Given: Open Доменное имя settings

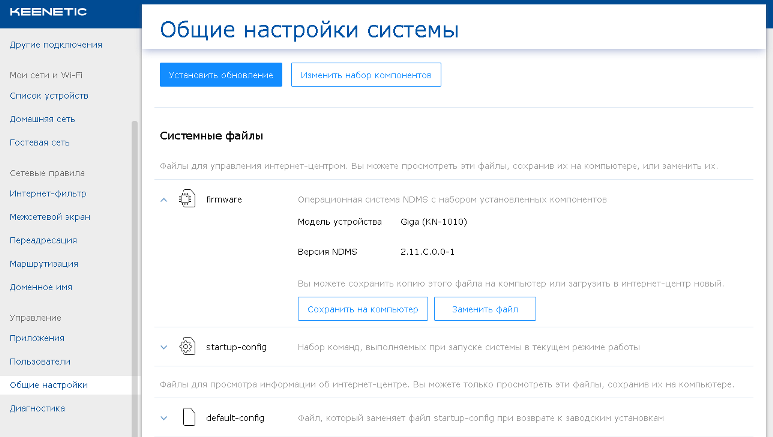Looking at the screenshot, I should [x=41, y=287].
